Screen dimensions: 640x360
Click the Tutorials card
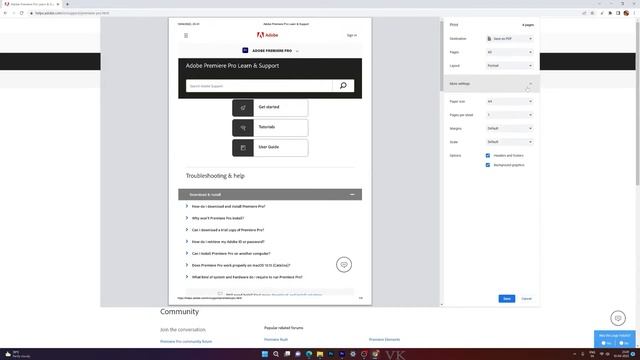[x=270, y=128]
